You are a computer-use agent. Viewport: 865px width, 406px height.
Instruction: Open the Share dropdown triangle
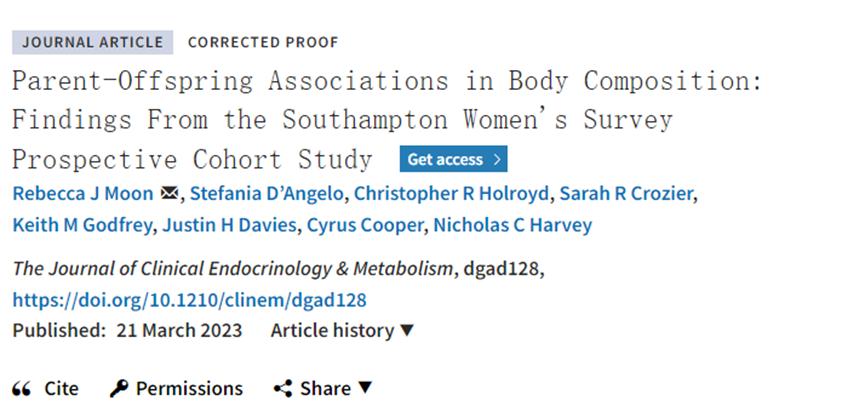click(x=365, y=387)
